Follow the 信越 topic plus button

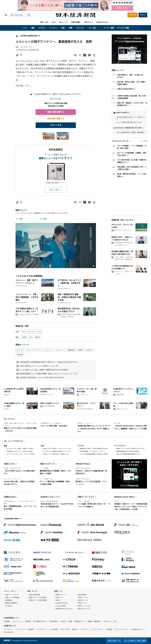pos(41,219)
